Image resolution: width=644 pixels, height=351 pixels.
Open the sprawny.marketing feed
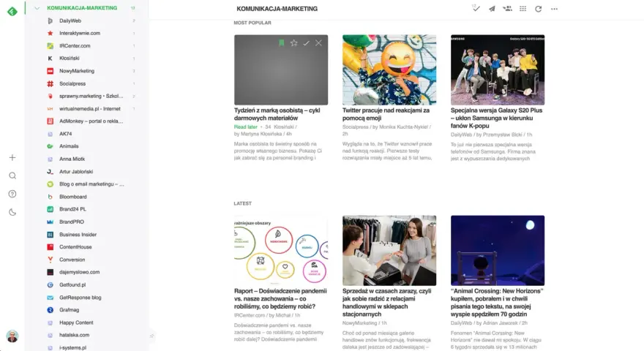91,96
